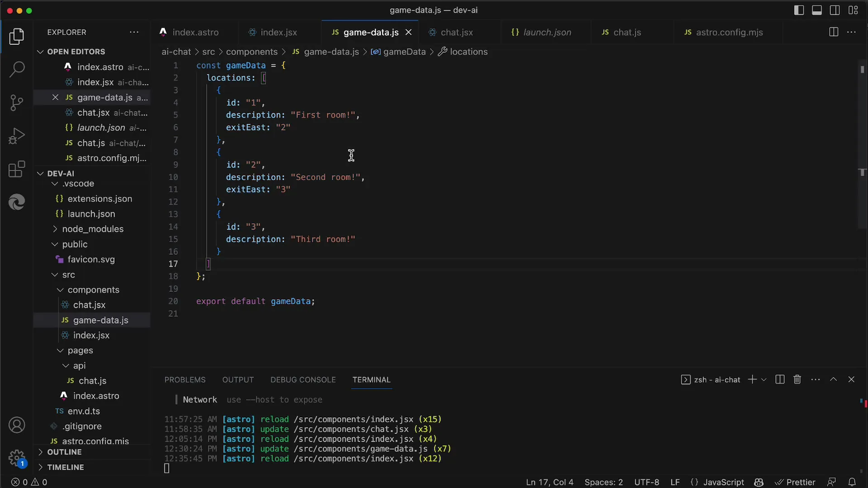This screenshot has width=868, height=488.
Task: Create a new terminal with plus icon
Action: coord(752,379)
